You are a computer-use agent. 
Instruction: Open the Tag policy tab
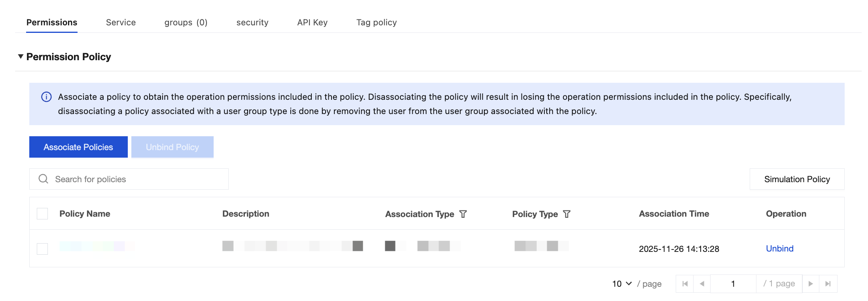pos(376,23)
